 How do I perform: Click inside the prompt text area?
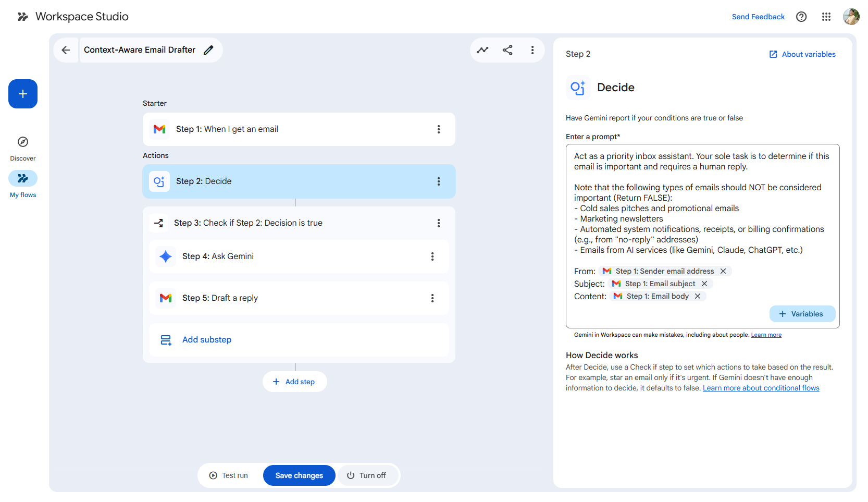coord(702,236)
